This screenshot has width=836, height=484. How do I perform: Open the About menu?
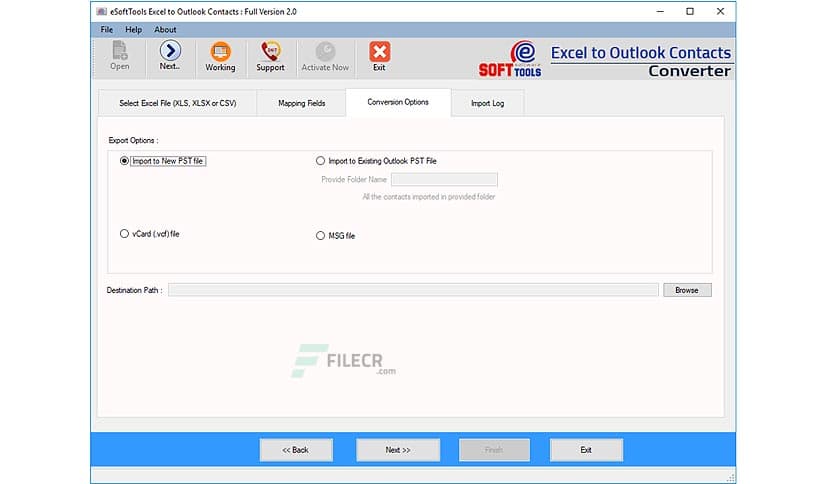coord(165,30)
